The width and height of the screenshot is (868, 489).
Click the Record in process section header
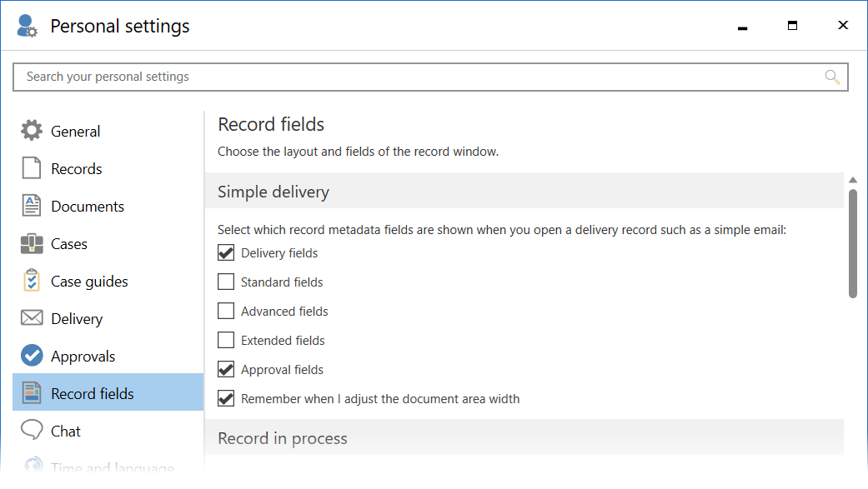[524, 437]
